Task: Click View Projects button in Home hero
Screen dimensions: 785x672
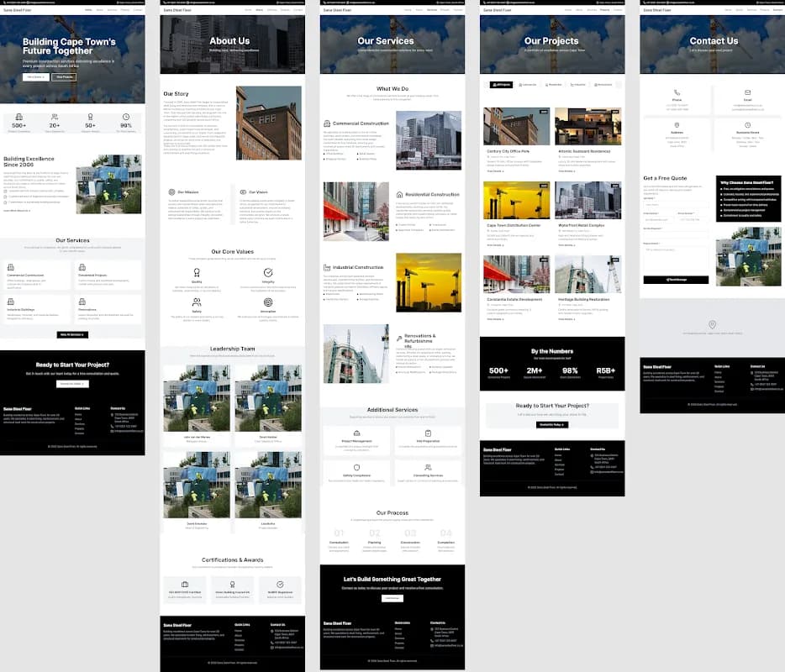Action: [64, 77]
